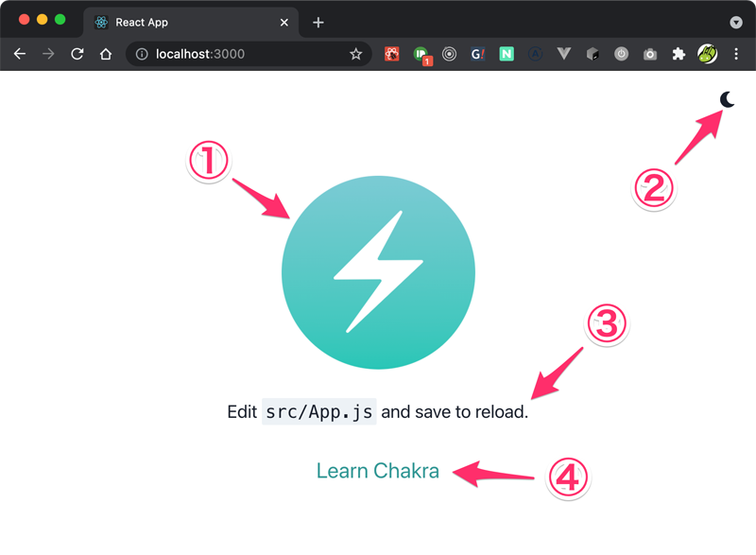Click the src/App.js code text

click(x=319, y=412)
